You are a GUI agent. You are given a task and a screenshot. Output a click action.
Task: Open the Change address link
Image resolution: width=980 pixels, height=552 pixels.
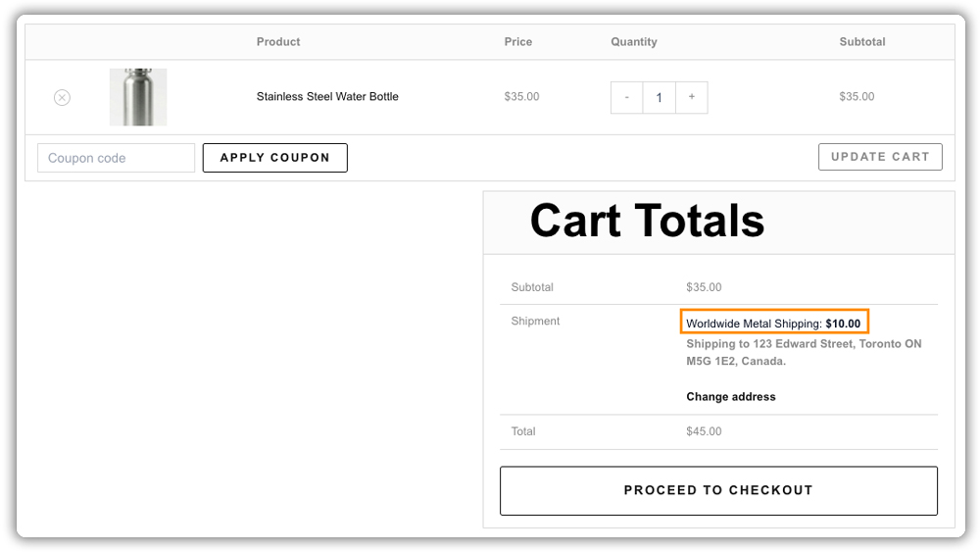pos(731,396)
